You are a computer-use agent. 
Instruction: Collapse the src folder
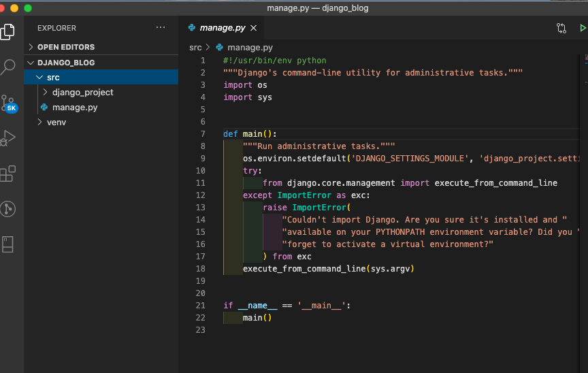[x=53, y=78]
